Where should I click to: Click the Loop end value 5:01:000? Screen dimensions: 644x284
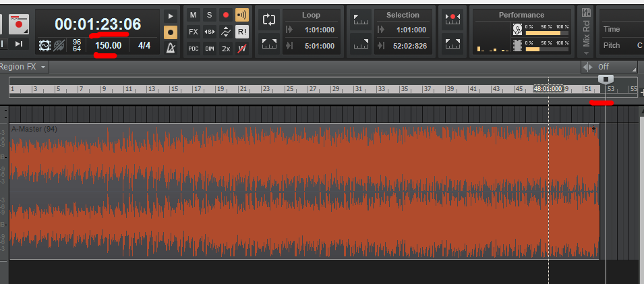click(320, 46)
